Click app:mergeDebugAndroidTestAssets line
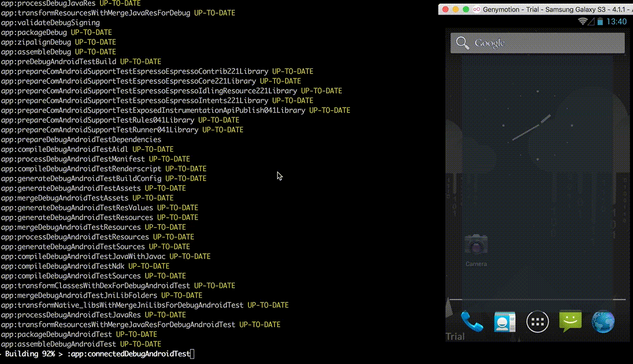This screenshot has height=364, width=633. tap(87, 198)
